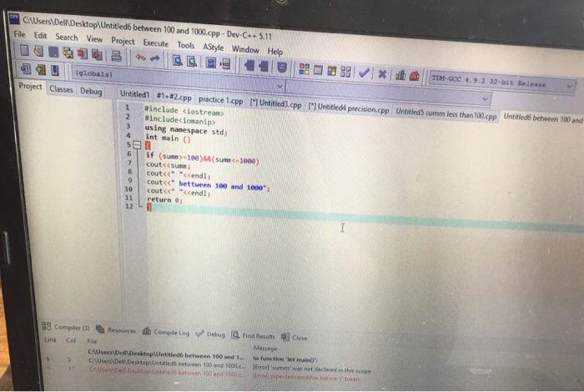This screenshot has width=584, height=392.
Task: Click the Toggle bookmark icon
Action: (282, 68)
